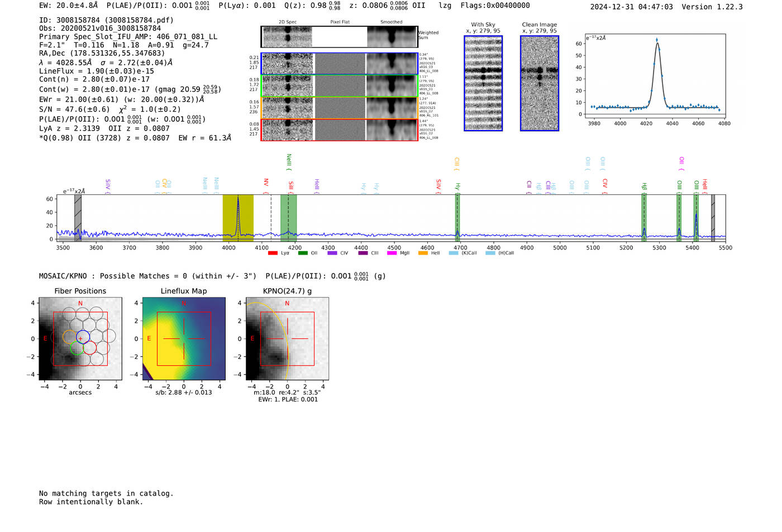Click the hatched gray band near 3550
782x532 pixels.
click(78, 218)
